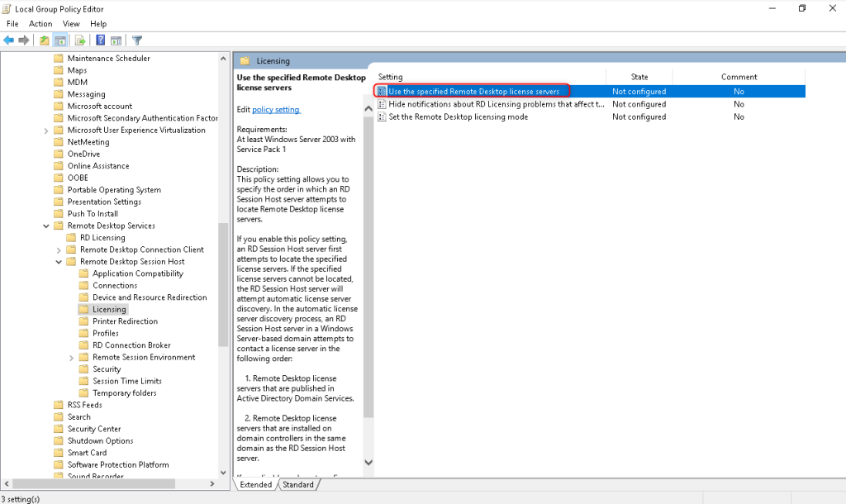The width and height of the screenshot is (846, 504).
Task: Select the Application Compatibility folder
Action: tap(138, 273)
